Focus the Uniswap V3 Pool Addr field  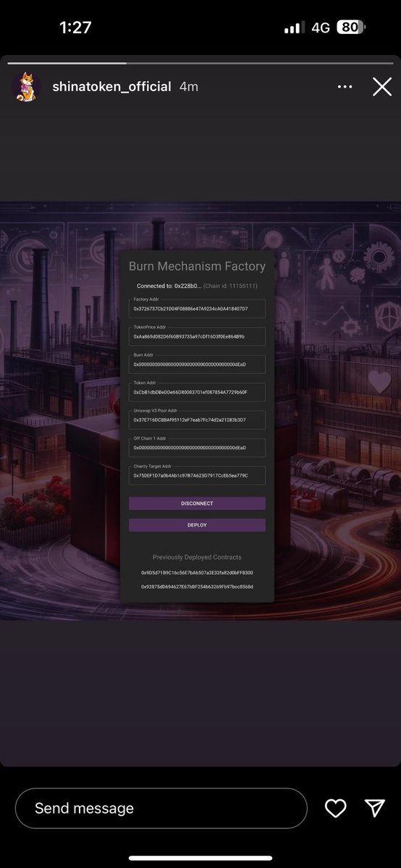click(197, 420)
